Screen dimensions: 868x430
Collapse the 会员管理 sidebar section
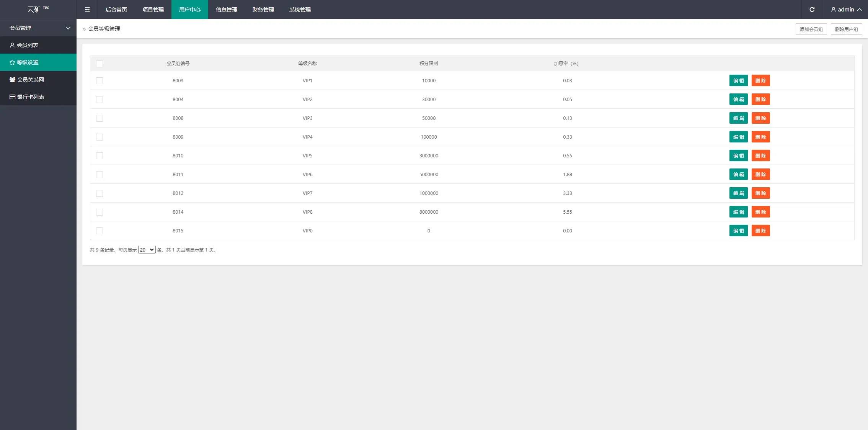[68, 28]
